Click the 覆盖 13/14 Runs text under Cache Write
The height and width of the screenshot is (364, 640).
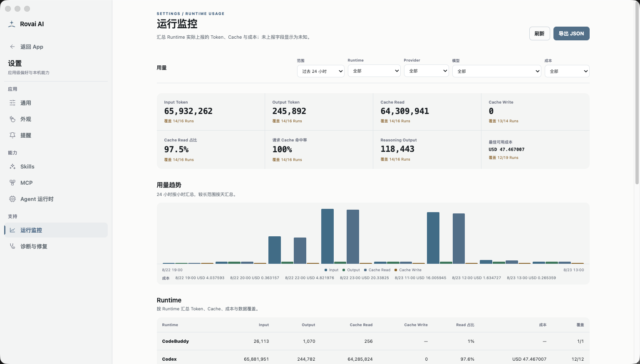504,121
